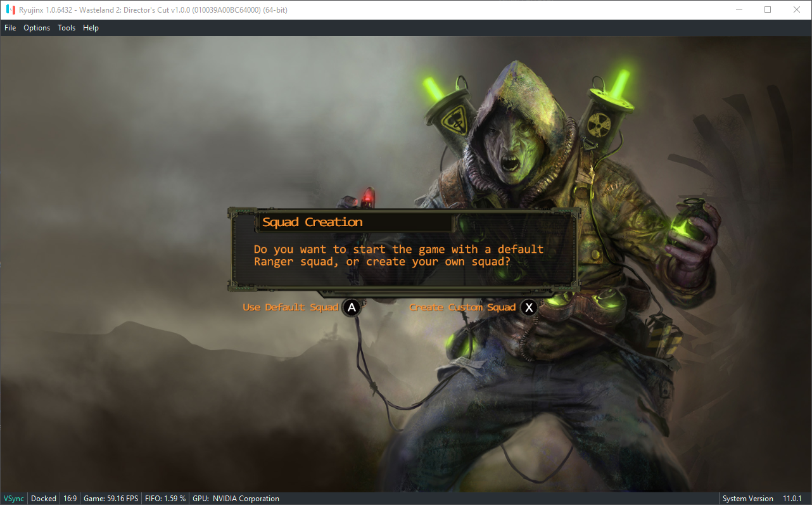Click the Ryujinx app icon in title bar
Screen dimensions: 812x505
click(11, 10)
